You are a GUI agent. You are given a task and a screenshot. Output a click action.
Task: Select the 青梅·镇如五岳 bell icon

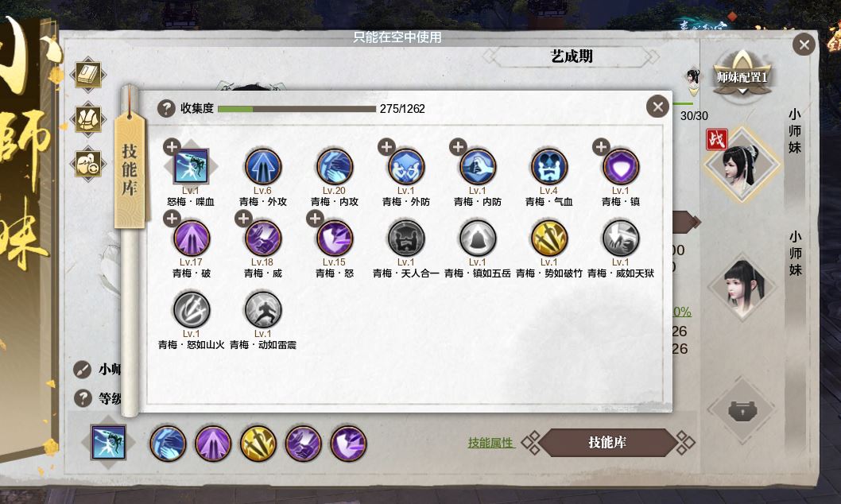478,238
